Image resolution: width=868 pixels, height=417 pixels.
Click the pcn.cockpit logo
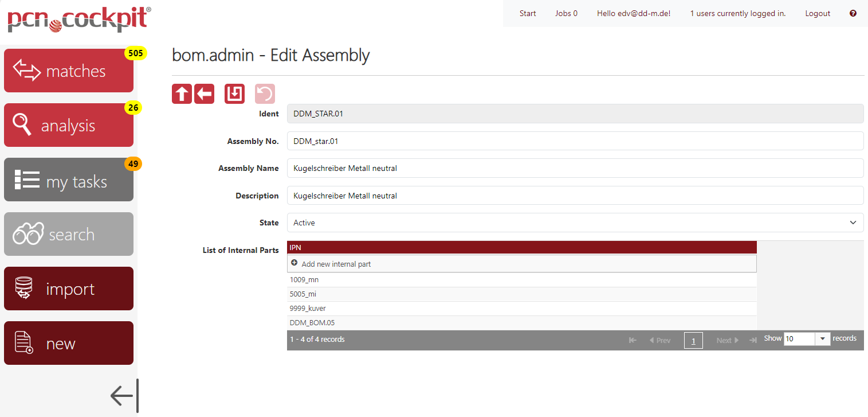point(79,20)
